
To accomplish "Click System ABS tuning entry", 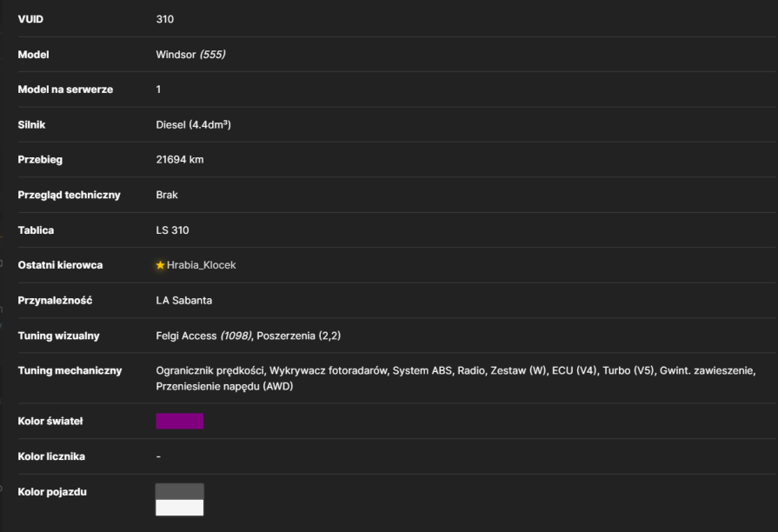I will 422,370.
